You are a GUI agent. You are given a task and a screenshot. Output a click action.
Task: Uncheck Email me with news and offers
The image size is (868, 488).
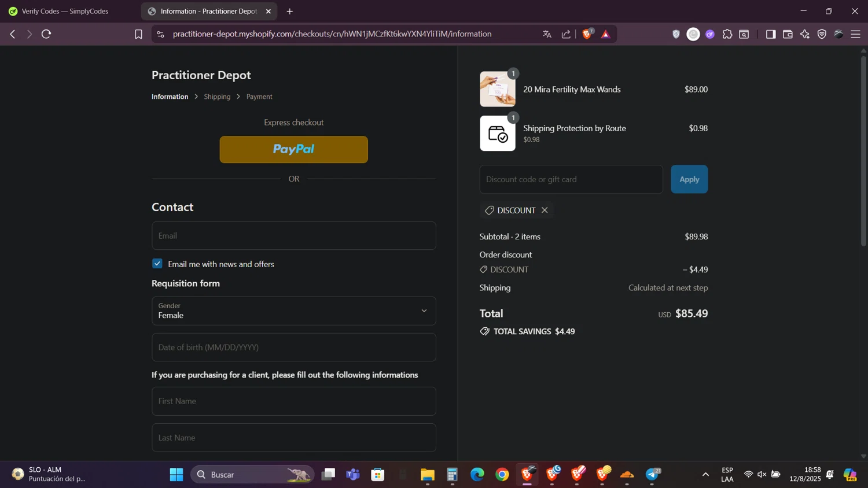157,264
